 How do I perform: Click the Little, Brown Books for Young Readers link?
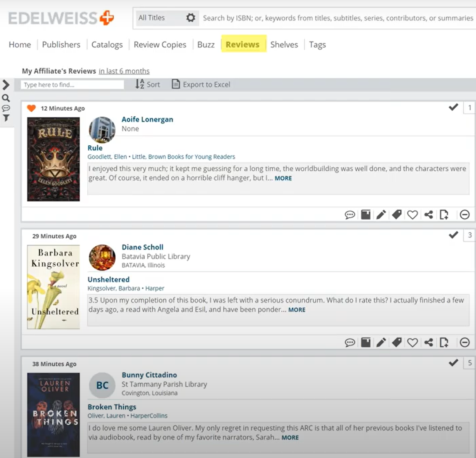coord(184,157)
